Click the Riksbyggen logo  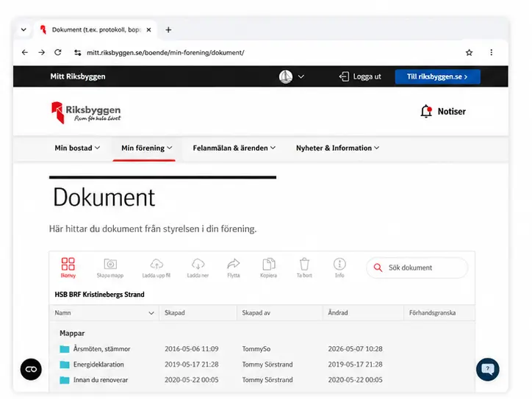coord(86,112)
